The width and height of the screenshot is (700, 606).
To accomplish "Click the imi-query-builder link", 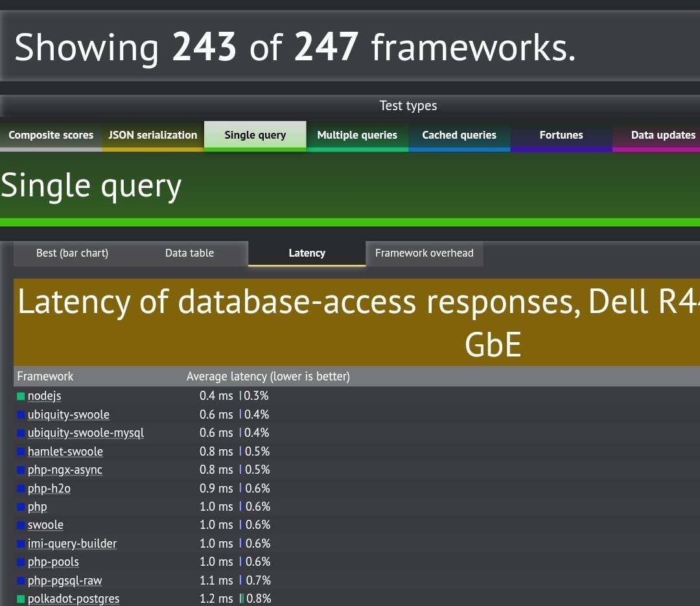I will point(72,544).
